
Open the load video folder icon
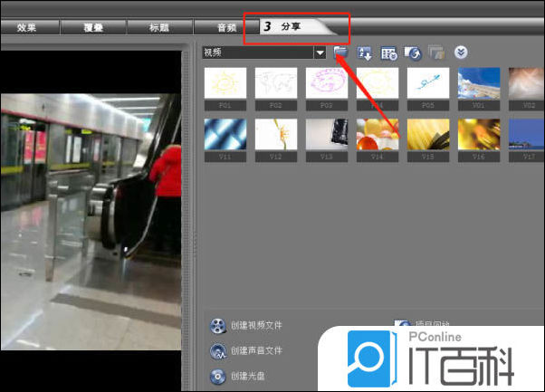click(x=340, y=53)
